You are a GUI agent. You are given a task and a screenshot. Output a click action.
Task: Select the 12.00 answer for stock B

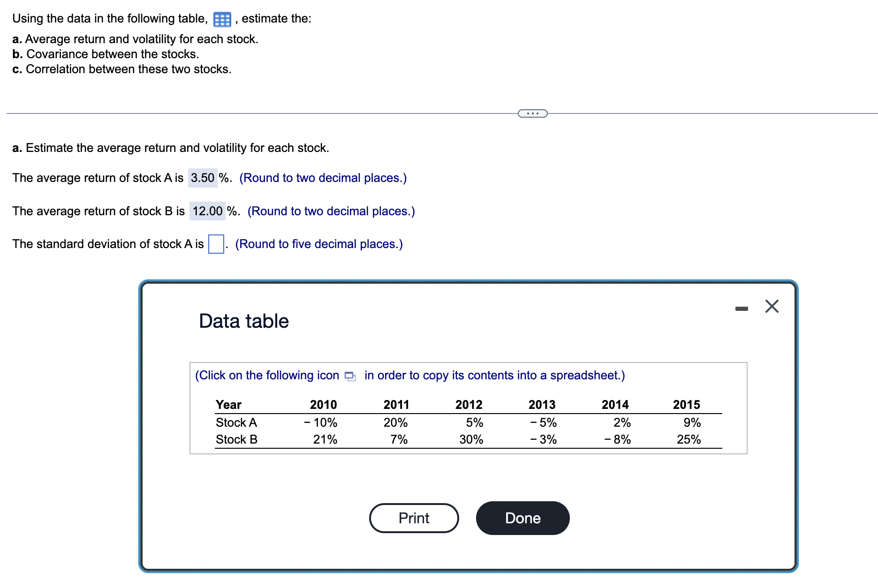coord(206,211)
